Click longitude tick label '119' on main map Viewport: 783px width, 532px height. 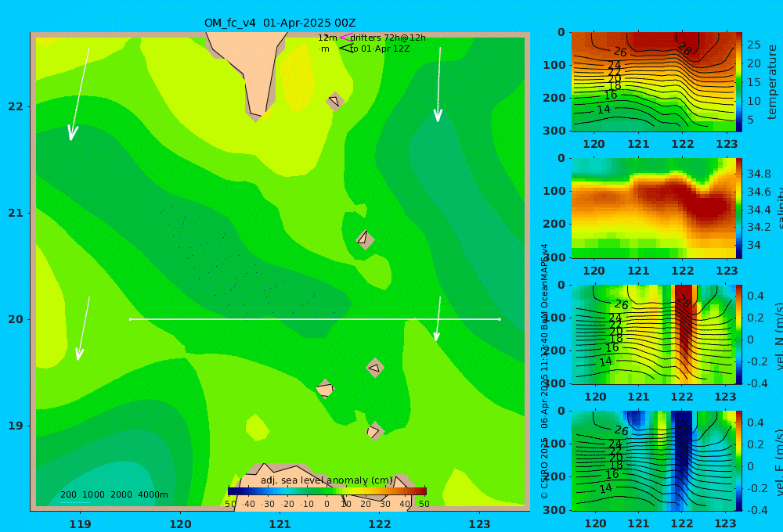[x=80, y=523]
